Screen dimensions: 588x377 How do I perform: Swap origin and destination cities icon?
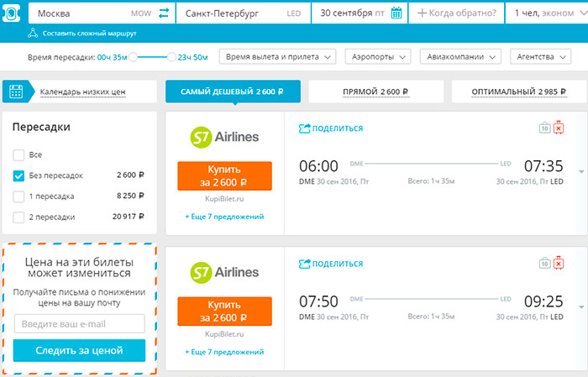click(164, 13)
